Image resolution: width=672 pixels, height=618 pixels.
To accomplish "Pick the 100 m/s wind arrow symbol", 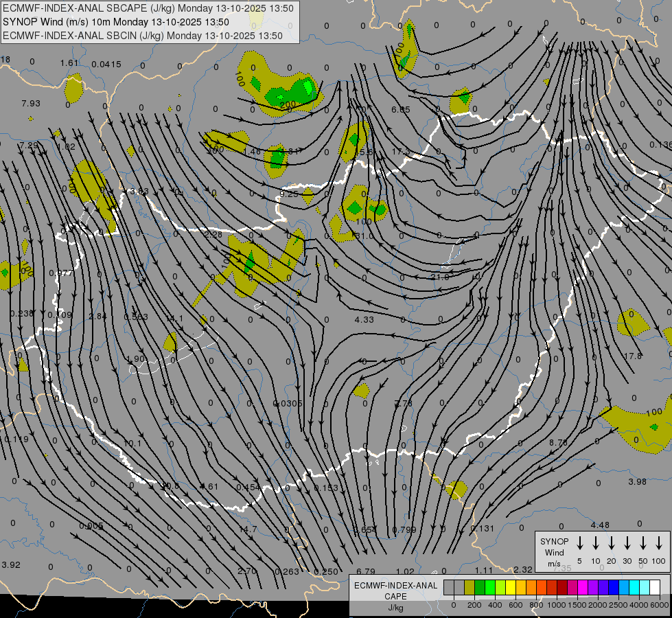I will (659, 543).
